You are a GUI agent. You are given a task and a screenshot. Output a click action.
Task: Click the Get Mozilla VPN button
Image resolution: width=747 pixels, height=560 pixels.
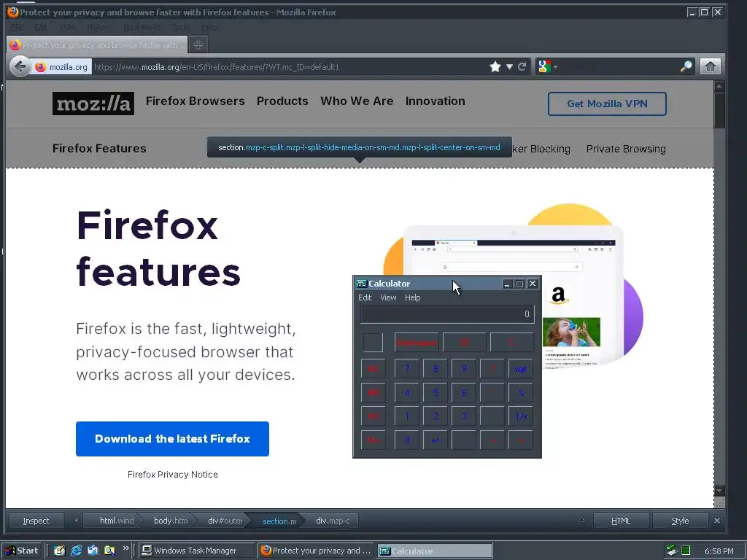(x=607, y=104)
